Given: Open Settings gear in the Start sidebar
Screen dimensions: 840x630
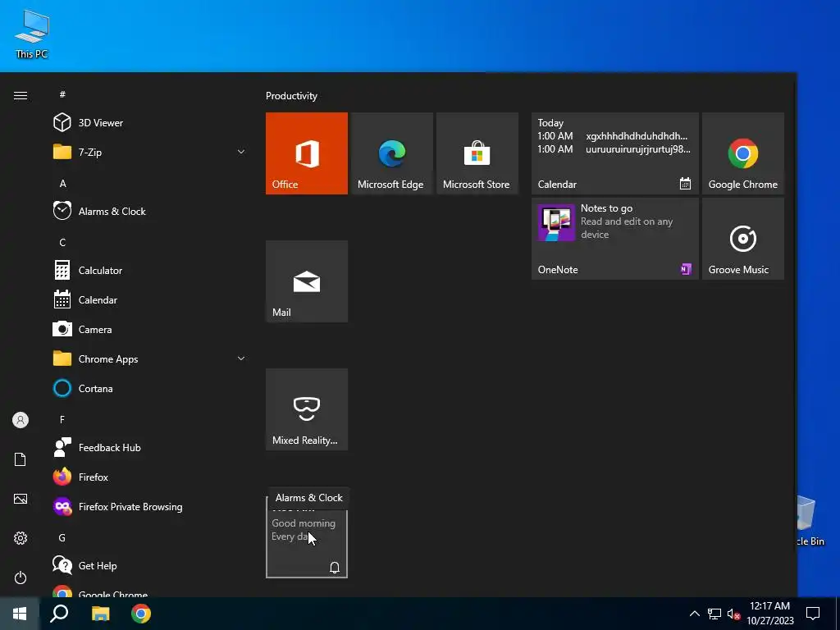Looking at the screenshot, I should coord(21,538).
